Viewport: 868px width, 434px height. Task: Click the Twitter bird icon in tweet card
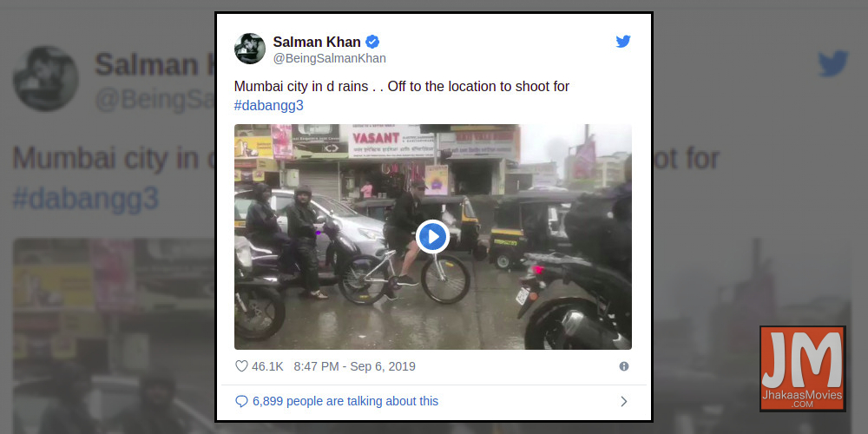[622, 42]
